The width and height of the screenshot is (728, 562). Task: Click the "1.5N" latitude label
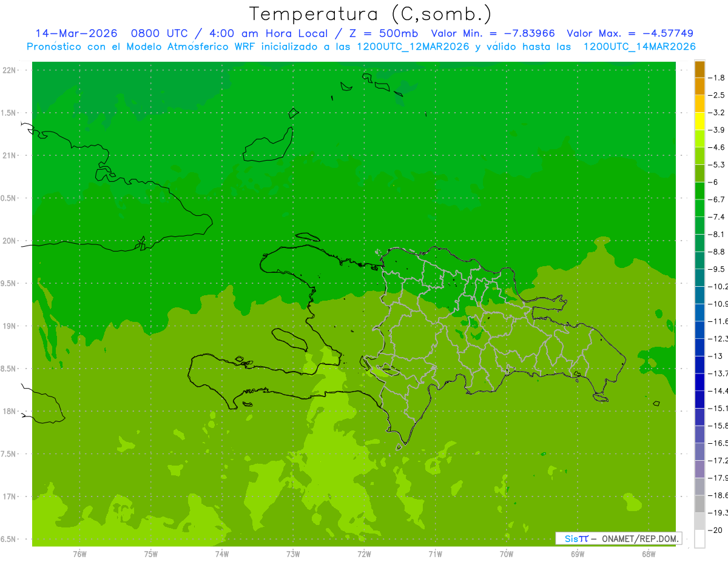coord(9,113)
